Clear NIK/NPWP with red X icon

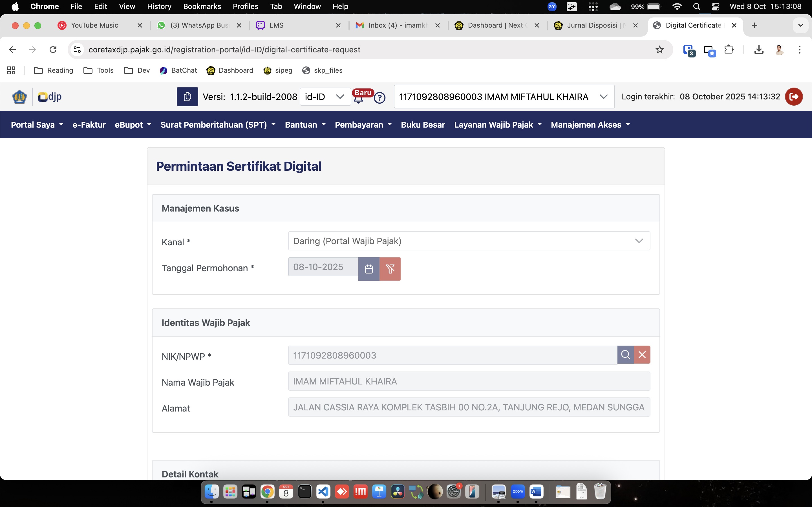click(642, 355)
